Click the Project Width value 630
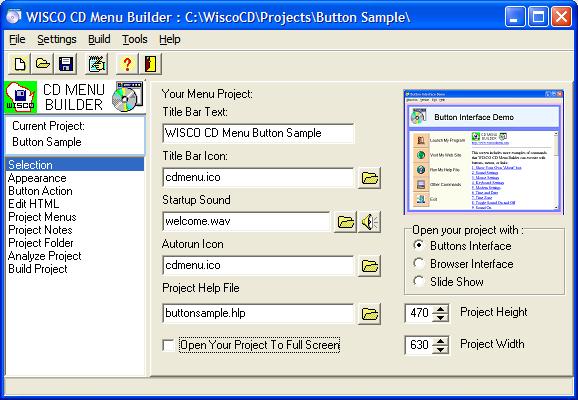 tap(419, 345)
